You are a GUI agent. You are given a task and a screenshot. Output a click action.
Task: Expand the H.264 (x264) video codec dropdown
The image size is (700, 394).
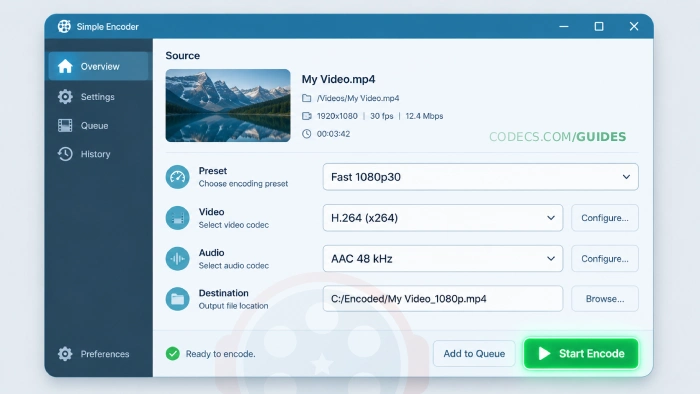tap(442, 218)
